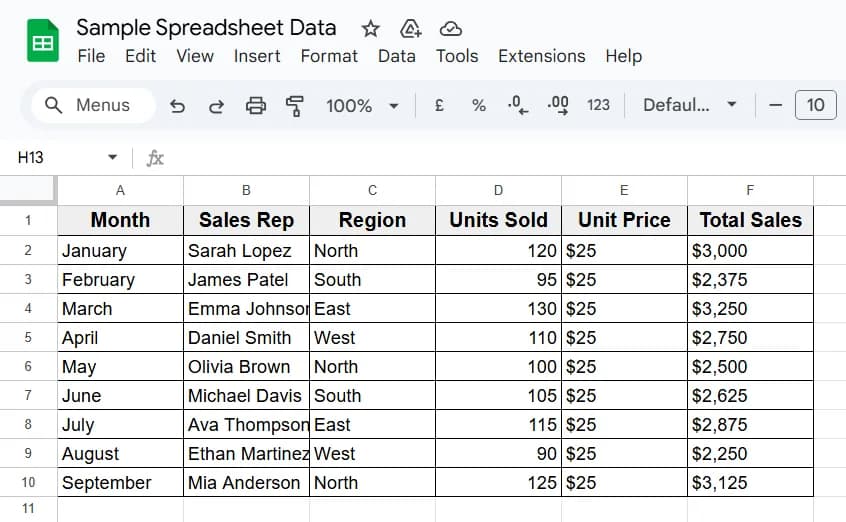
Task: Open more number formats 123
Action: pyautogui.click(x=598, y=105)
